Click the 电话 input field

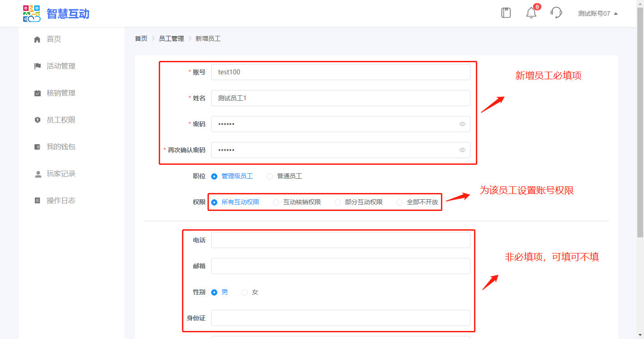click(340, 240)
